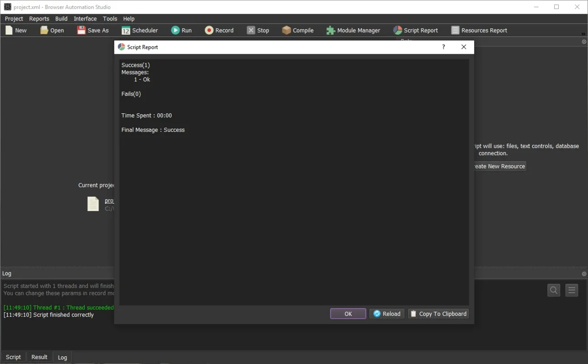The image size is (588, 364).
Task: Open the Reports menu
Action: 39,19
